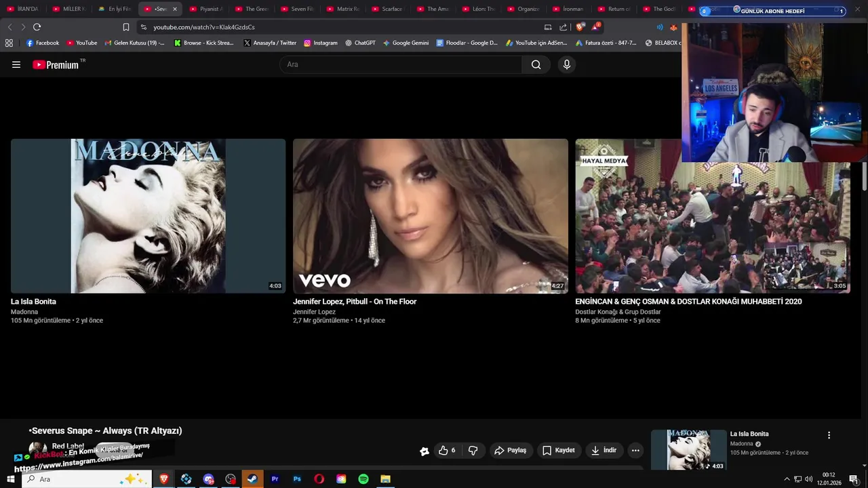Dislike the video with thumbs down

[x=473, y=450]
